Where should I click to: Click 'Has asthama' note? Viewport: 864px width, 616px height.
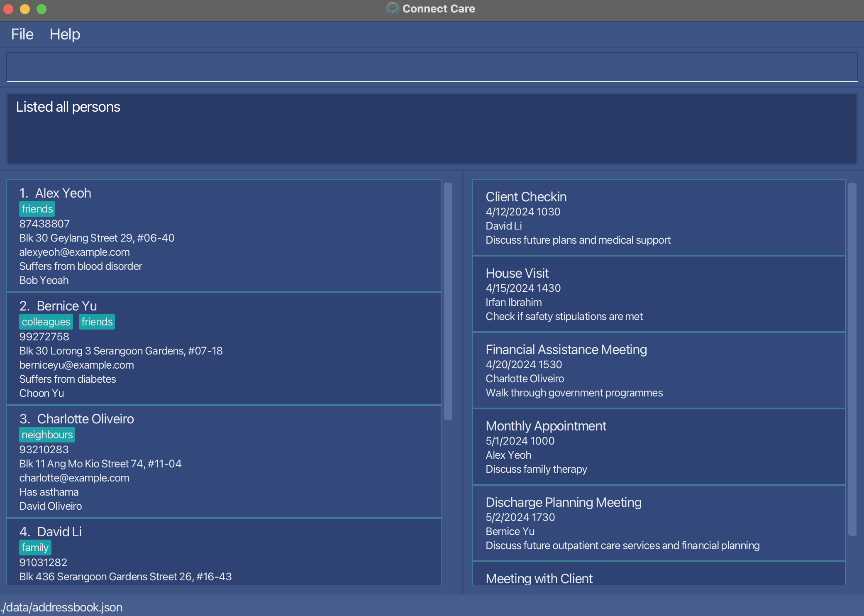tap(49, 492)
